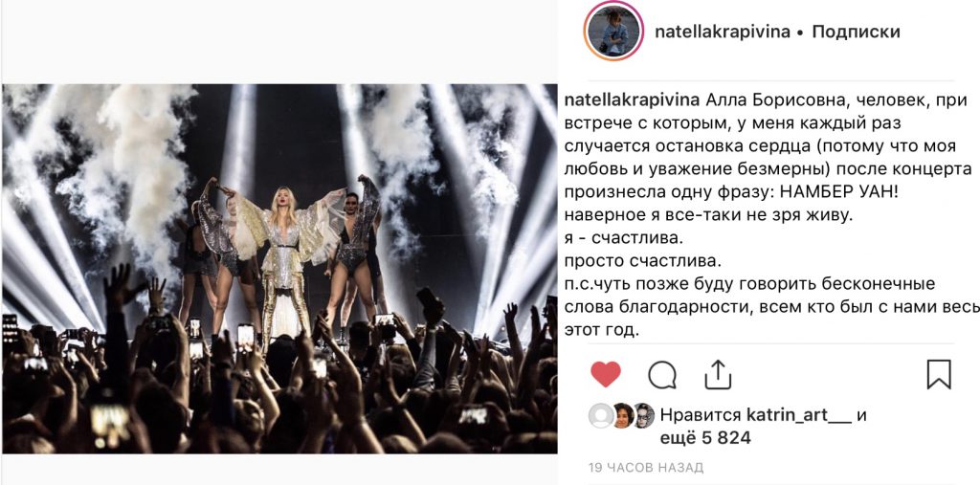View the first grey liker avatar
Image resolution: width=980 pixels, height=485 pixels.
tap(601, 415)
